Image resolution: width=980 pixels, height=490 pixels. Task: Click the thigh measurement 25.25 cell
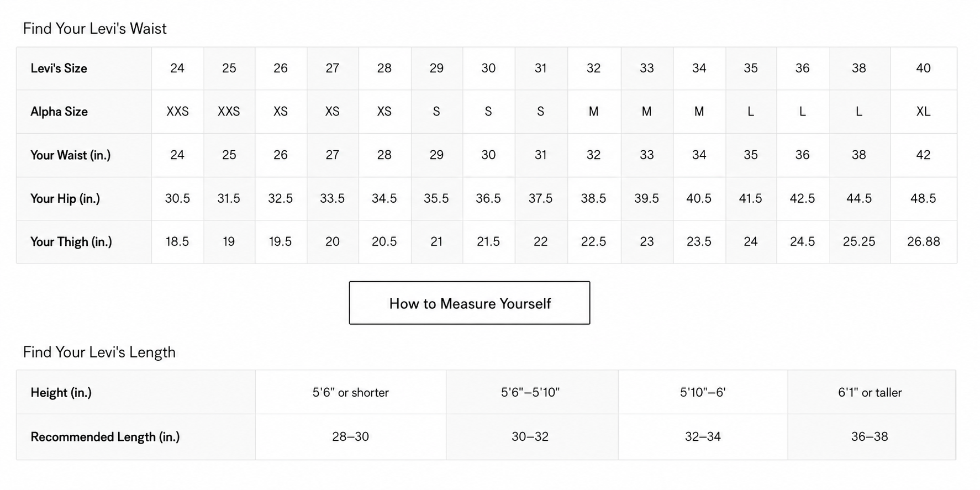click(860, 241)
